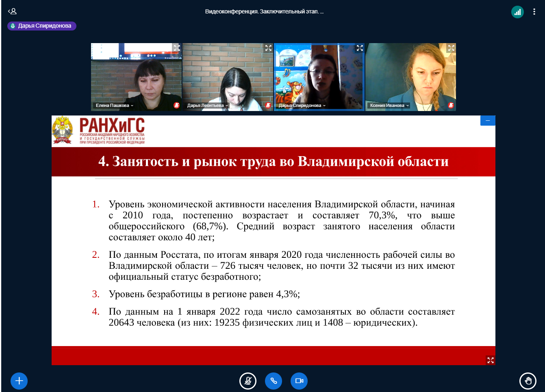Click slide heading Занятость и рынок труда
545x392 pixels.
point(274,161)
